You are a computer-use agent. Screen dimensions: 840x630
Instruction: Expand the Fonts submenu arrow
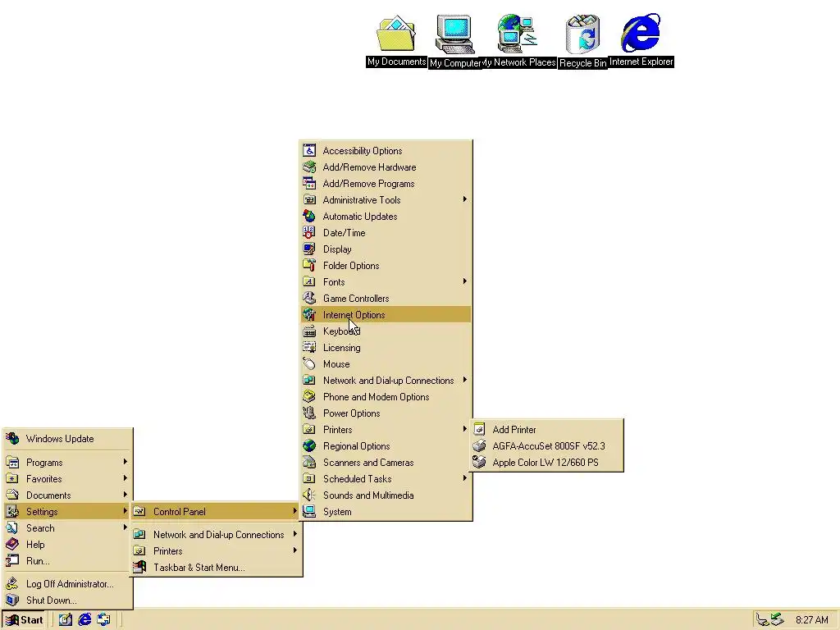click(464, 281)
